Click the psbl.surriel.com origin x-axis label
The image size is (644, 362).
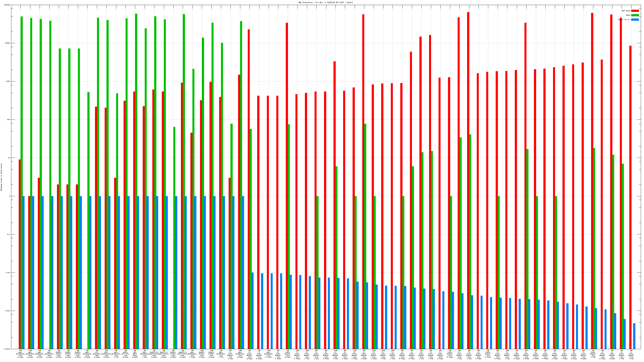tap(126, 354)
